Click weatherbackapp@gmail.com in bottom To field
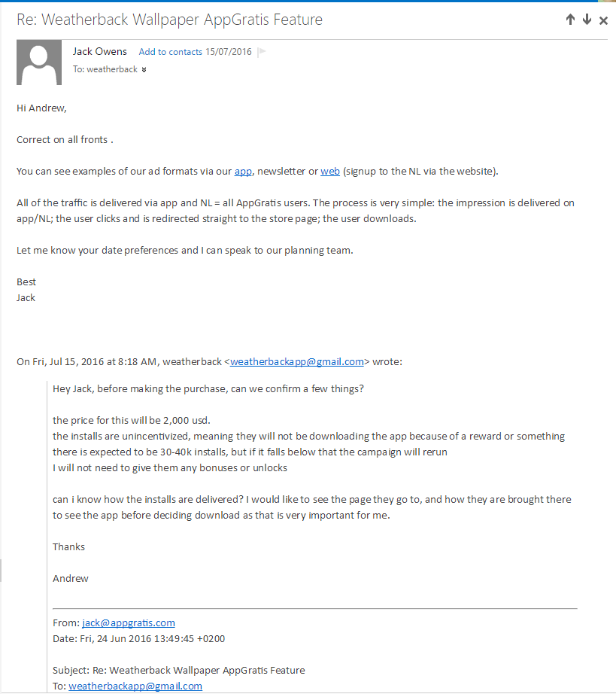Image resolution: width=616 pixels, height=694 pixels. [135, 686]
